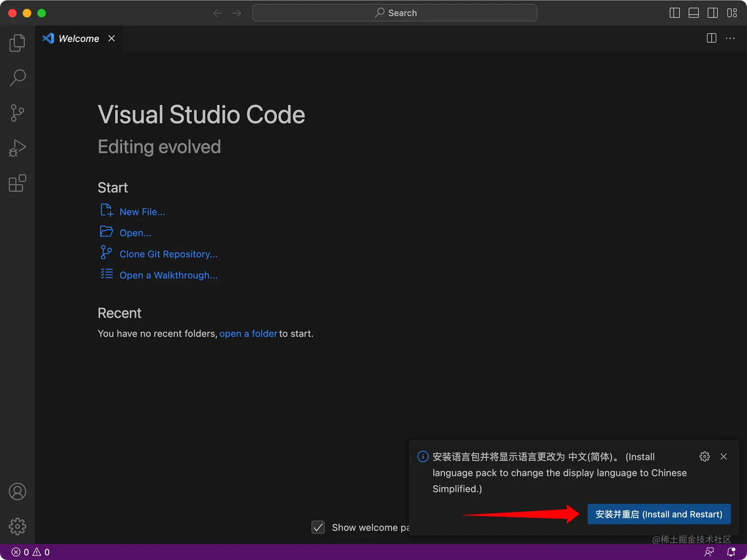Open the Search view in activity bar
Image resolution: width=747 pixels, height=560 pixels.
click(x=17, y=78)
